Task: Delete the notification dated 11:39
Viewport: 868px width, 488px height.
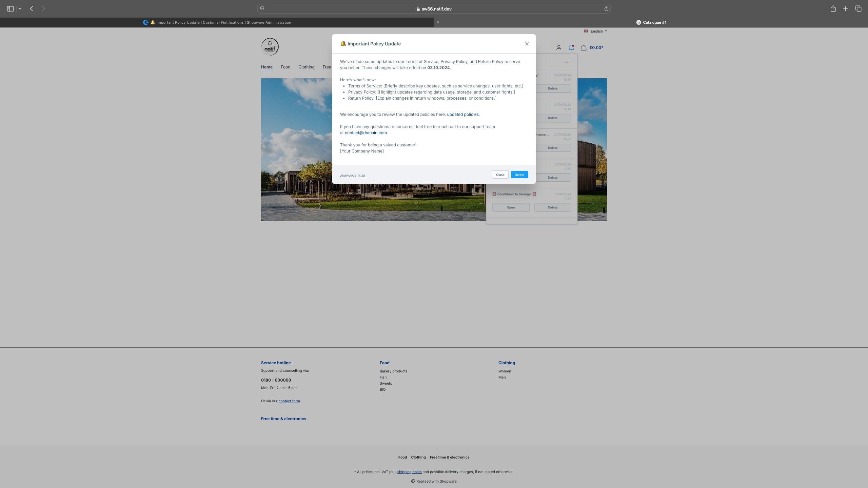Action: click(x=552, y=178)
